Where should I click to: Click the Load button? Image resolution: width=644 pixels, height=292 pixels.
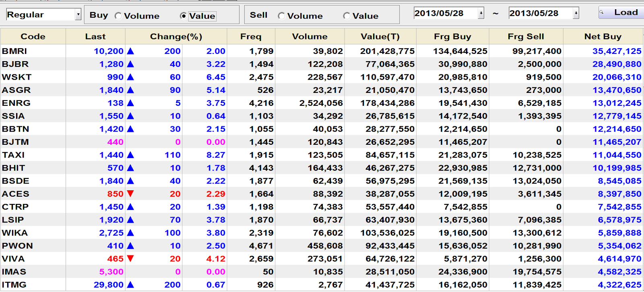[621, 12]
